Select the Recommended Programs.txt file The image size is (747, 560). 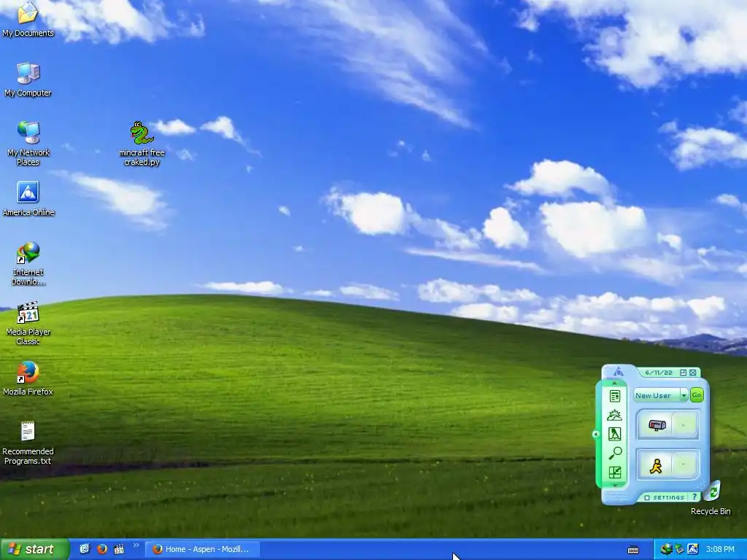(28, 443)
